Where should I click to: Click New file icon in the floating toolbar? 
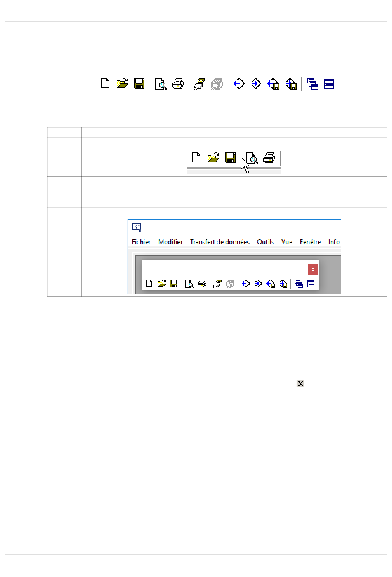[x=149, y=284]
